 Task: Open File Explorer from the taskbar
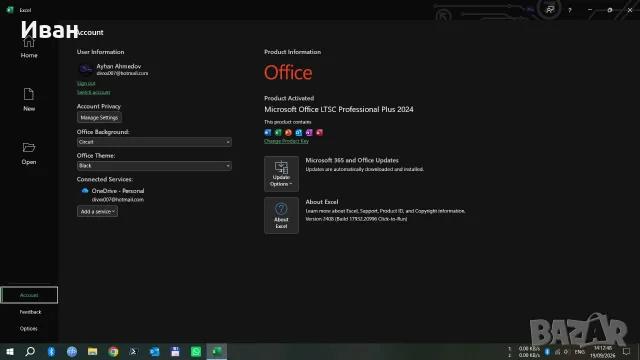93,351
